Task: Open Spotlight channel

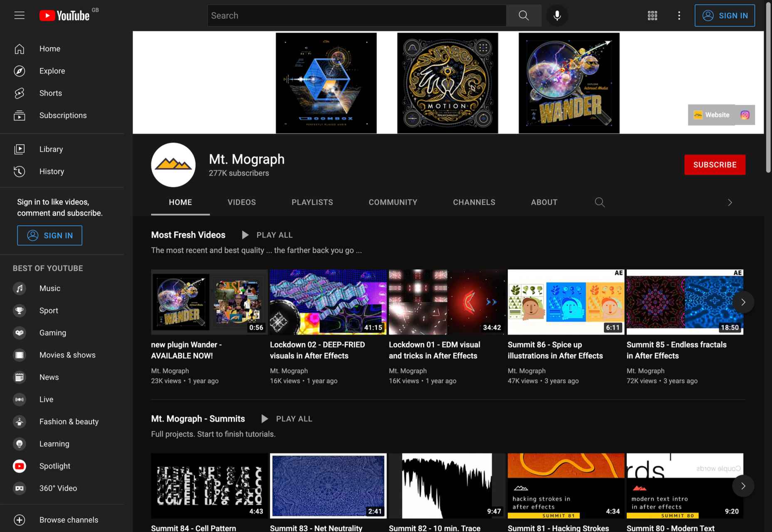Action: [x=62, y=466]
